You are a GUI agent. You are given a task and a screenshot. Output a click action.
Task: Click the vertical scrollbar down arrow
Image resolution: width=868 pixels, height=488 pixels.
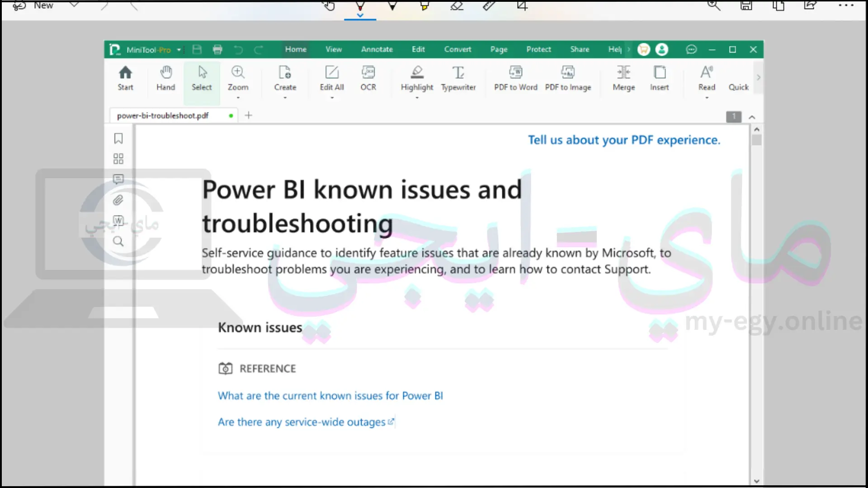[756, 481]
